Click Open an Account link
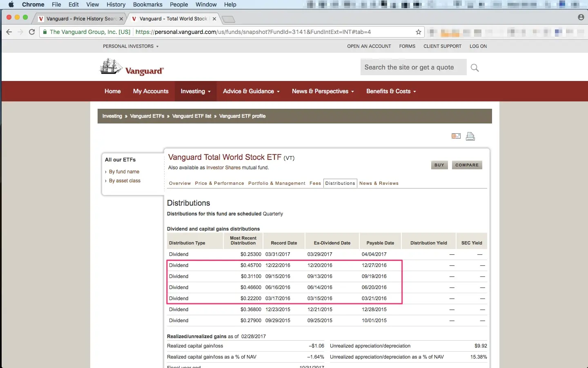 coord(369,46)
